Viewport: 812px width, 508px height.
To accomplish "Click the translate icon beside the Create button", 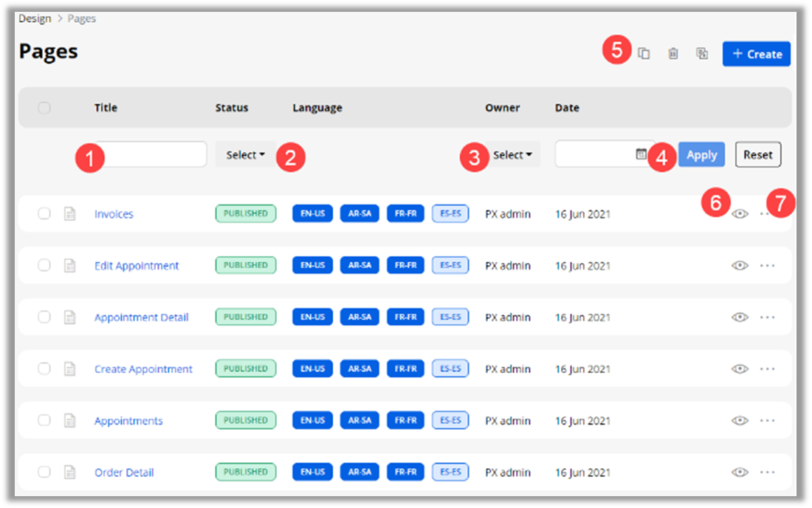I will 702,54.
